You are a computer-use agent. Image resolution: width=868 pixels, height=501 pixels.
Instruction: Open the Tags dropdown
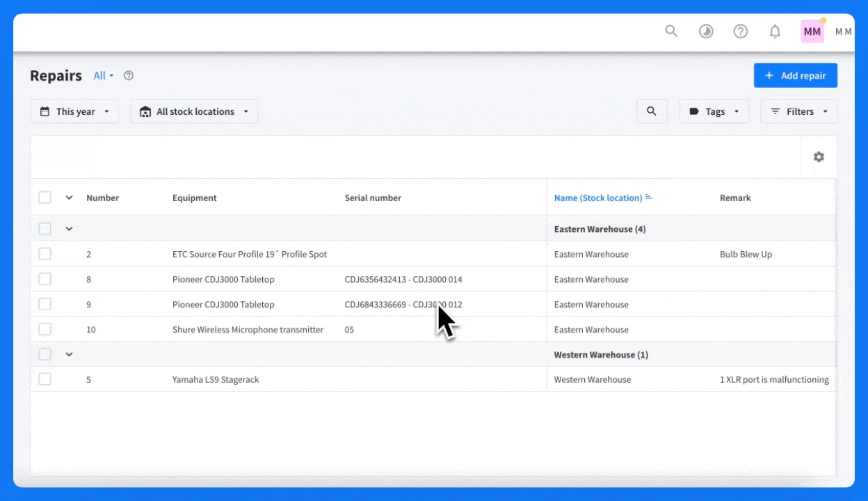714,111
